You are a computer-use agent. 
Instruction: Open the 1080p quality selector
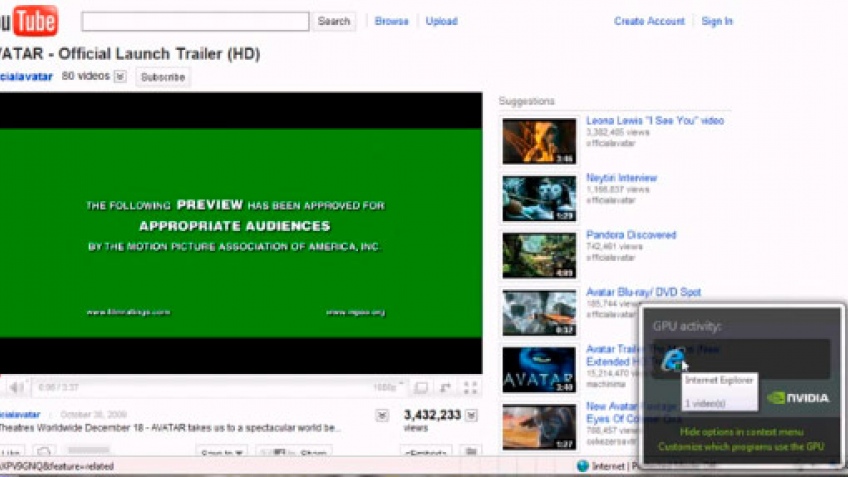coord(388,387)
